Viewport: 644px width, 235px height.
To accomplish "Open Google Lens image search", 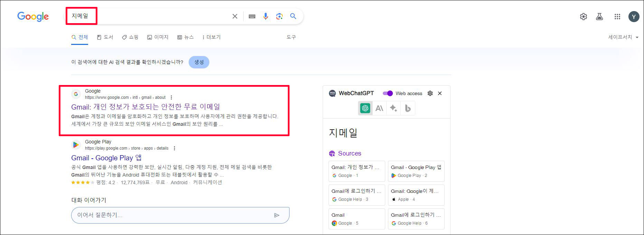I will click(279, 16).
